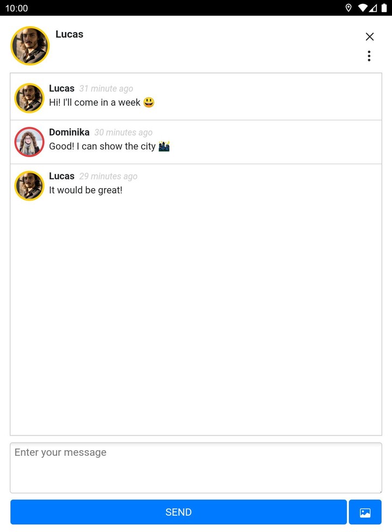
Task: Attach an image using the picture icon
Action: [365, 512]
